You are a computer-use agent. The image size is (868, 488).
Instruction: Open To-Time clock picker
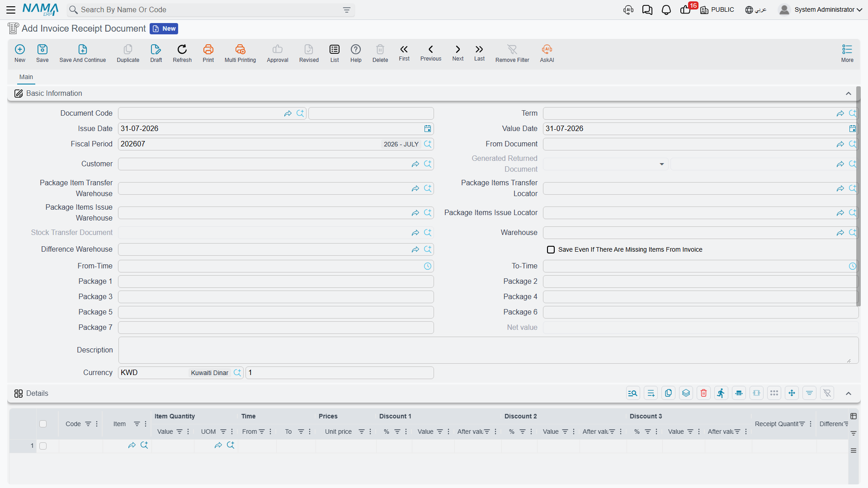tap(852, 266)
